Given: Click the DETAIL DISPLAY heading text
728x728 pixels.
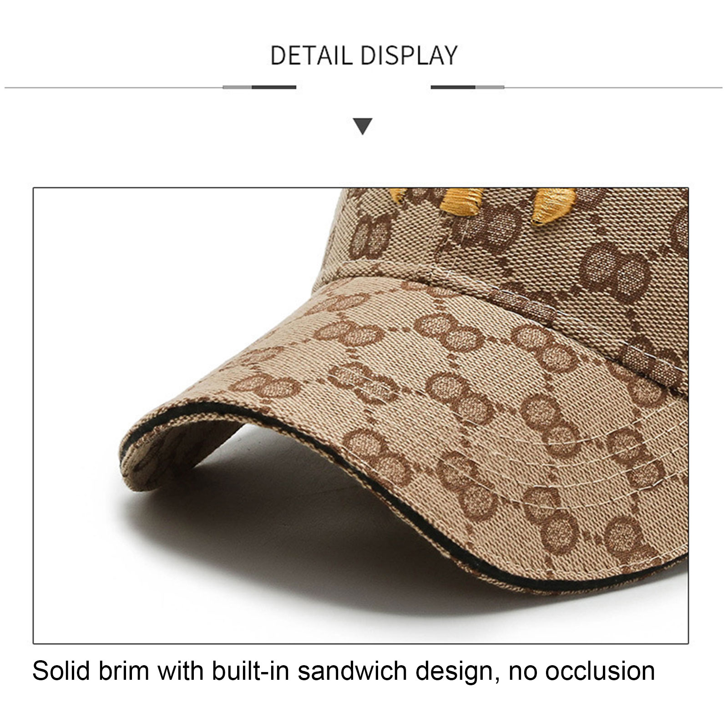Looking at the screenshot, I should pyautogui.click(x=364, y=56).
